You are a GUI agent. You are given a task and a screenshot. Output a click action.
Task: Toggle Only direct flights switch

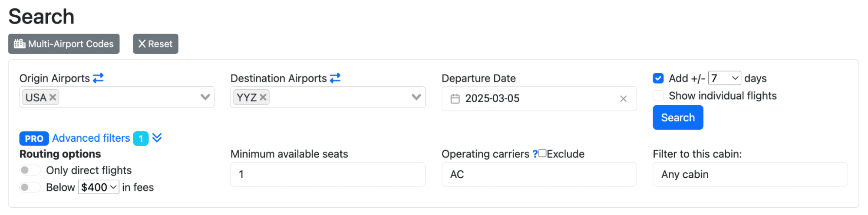30,170
